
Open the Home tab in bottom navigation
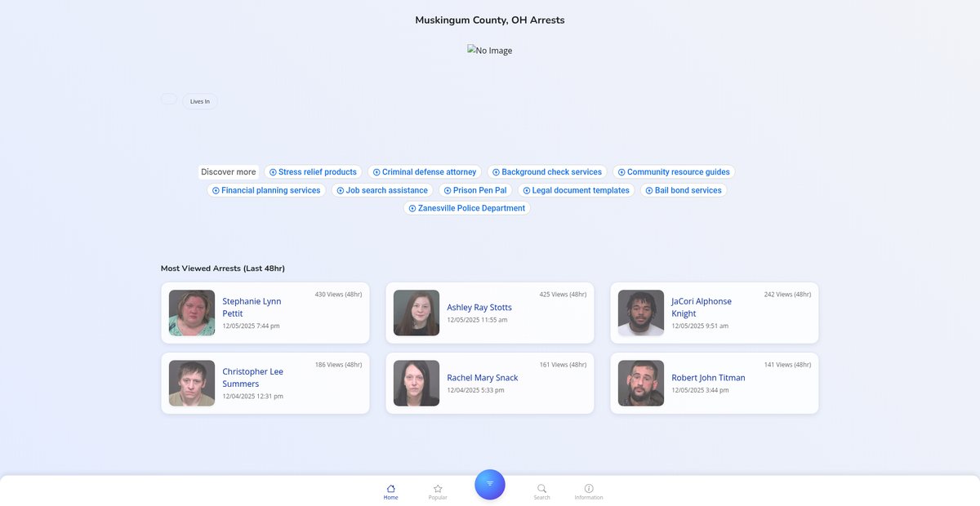pos(390,491)
